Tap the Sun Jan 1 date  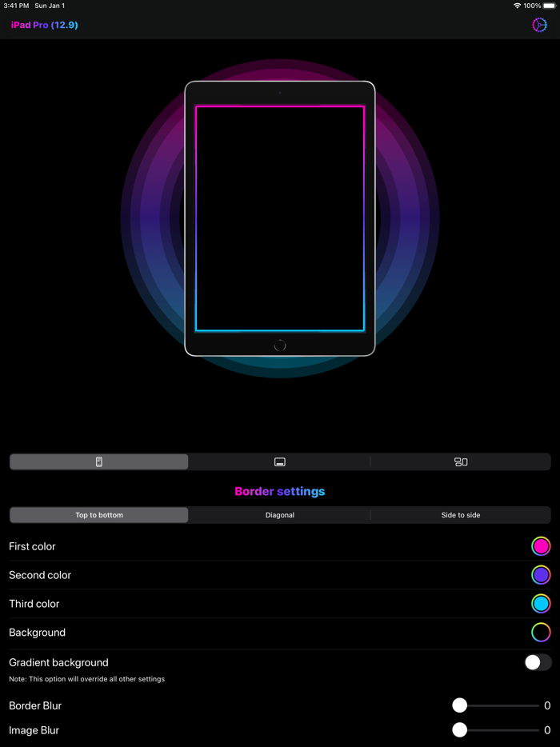pyautogui.click(x=50, y=6)
